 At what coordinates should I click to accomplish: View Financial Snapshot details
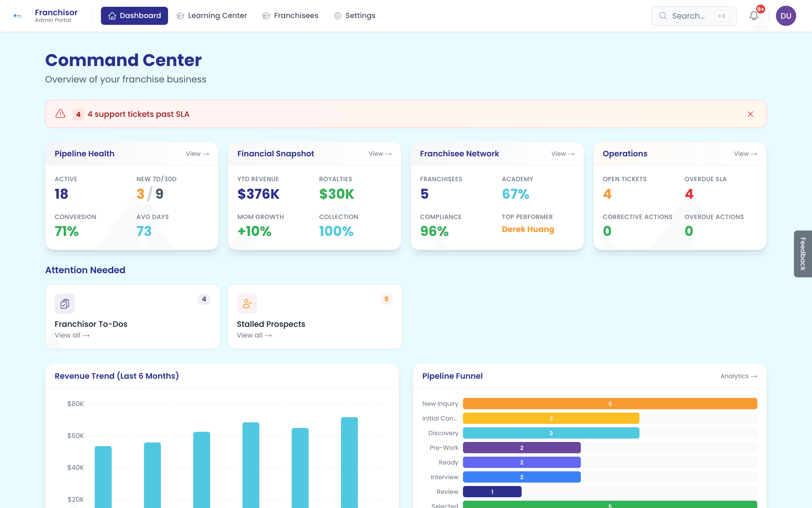click(x=380, y=154)
